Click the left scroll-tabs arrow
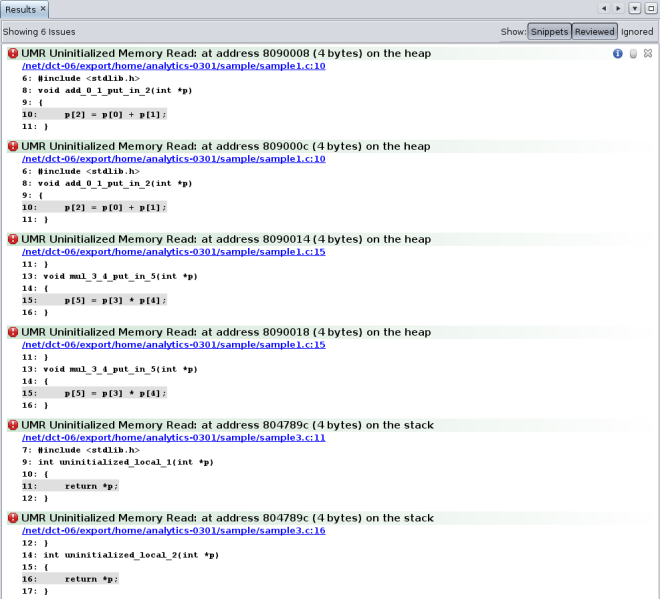 (604, 8)
